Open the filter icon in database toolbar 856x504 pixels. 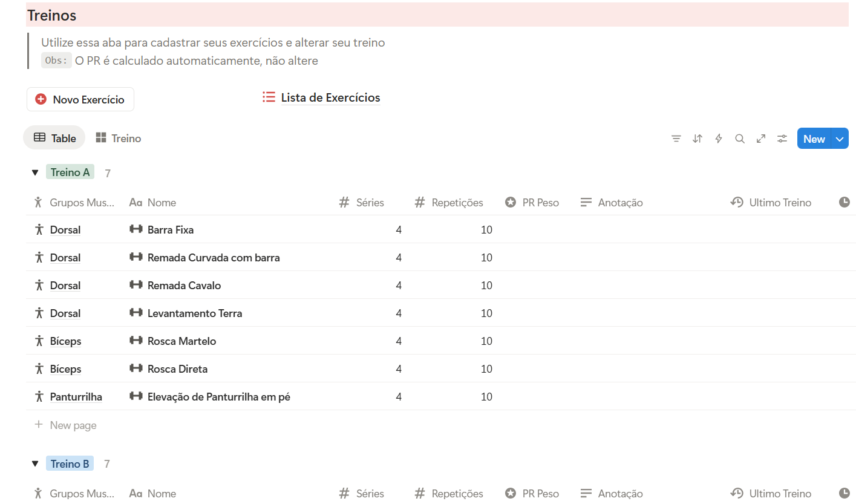click(676, 139)
